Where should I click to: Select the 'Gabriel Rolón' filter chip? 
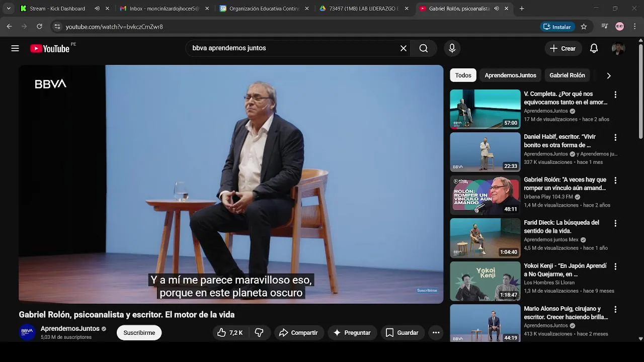(x=567, y=75)
